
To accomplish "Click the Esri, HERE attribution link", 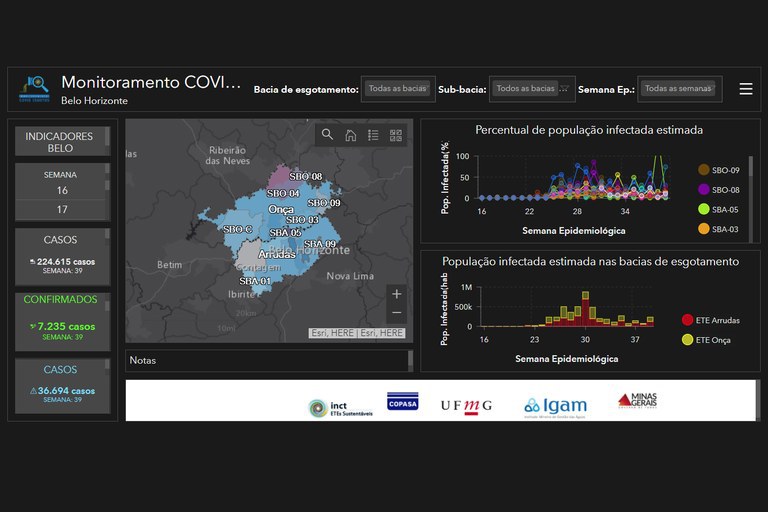I will (x=356, y=333).
